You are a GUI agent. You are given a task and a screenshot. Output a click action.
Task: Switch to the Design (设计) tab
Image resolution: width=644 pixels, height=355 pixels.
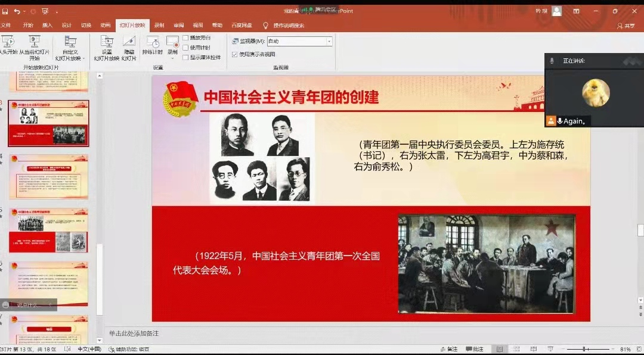(67, 26)
